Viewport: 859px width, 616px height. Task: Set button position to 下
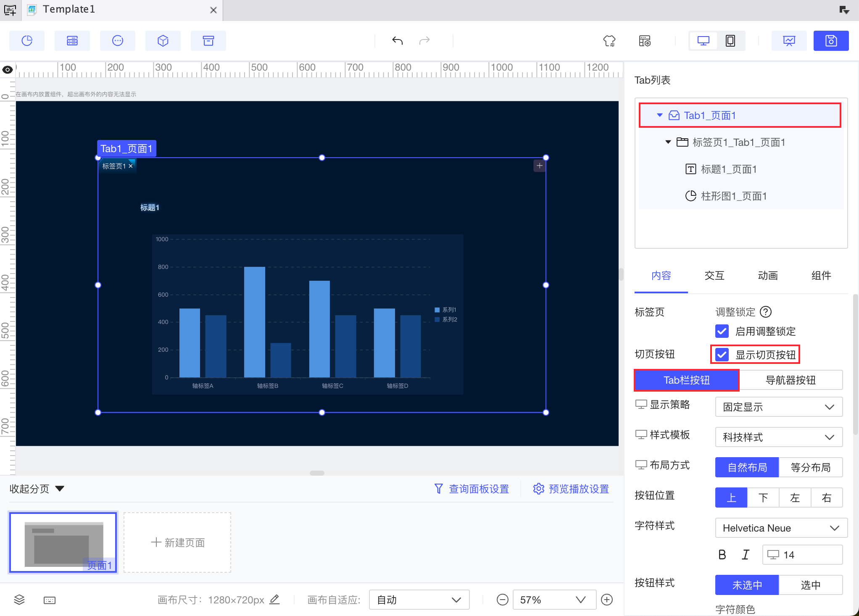pos(763,498)
